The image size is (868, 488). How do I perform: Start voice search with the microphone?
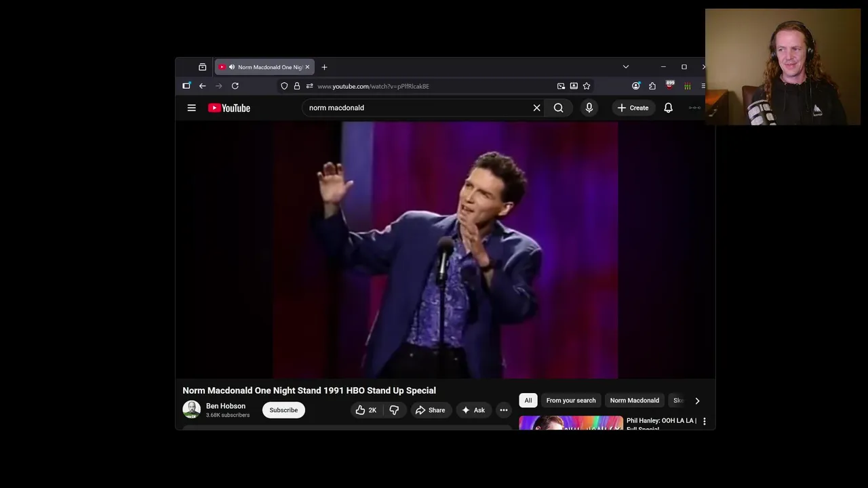589,108
